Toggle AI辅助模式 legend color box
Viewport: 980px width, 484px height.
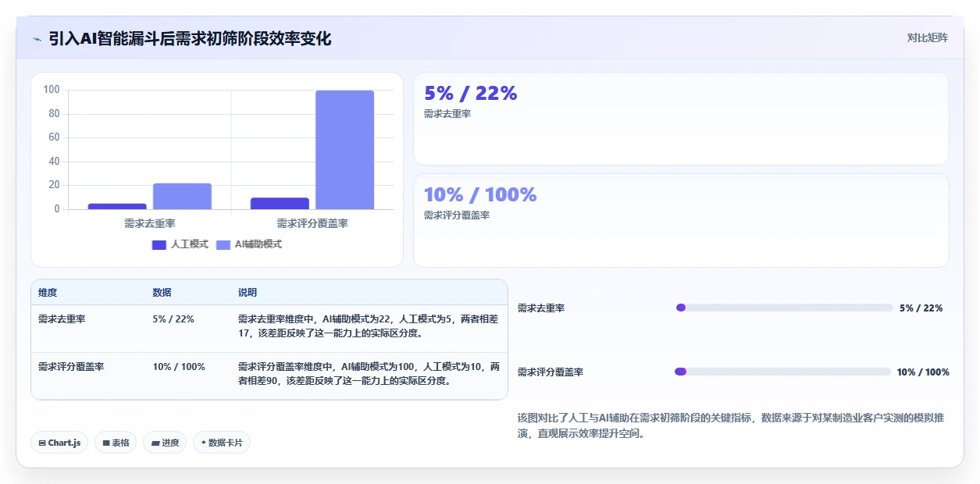(223, 244)
